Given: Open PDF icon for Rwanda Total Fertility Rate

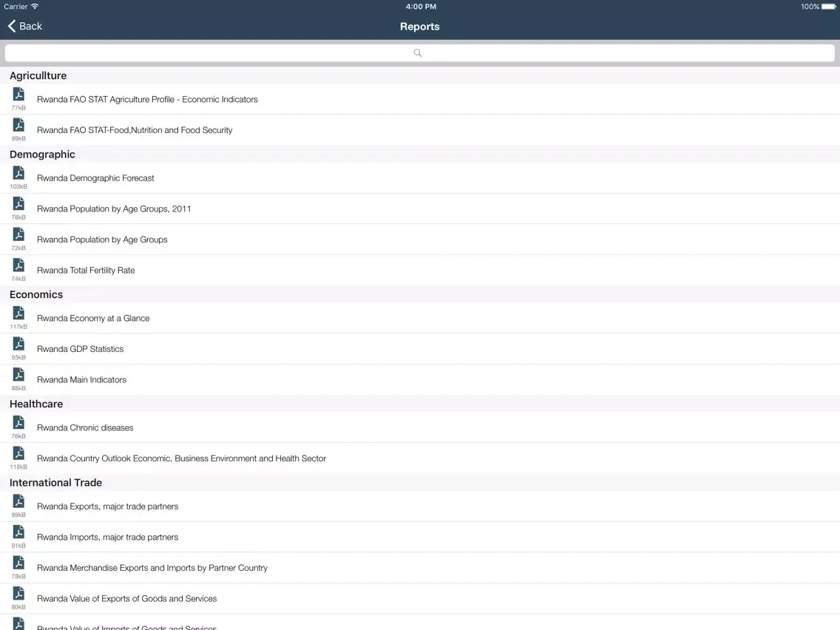Looking at the screenshot, I should click(x=18, y=265).
